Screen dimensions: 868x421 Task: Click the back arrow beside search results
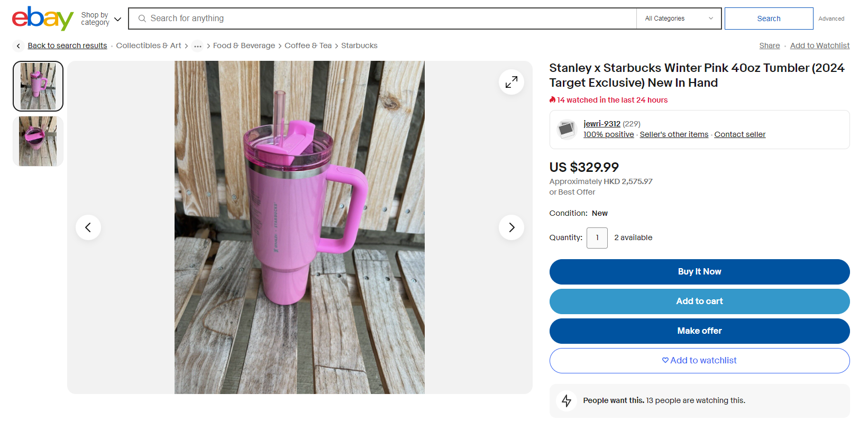19,46
